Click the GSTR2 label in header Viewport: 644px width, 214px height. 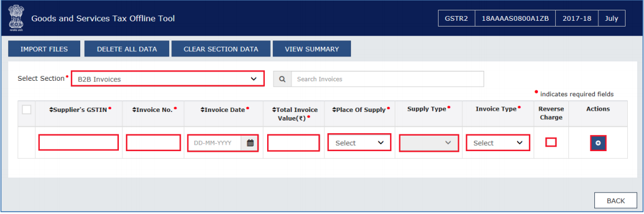pos(456,18)
